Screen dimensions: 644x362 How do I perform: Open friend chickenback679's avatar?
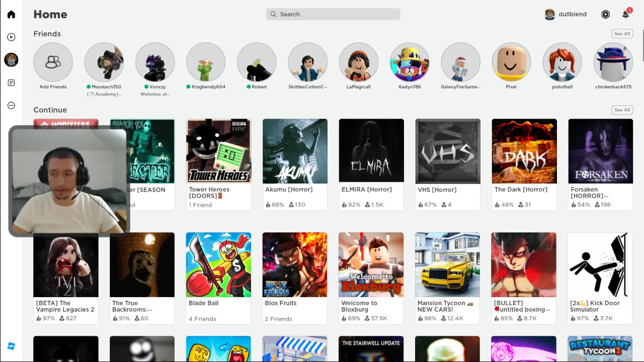pos(613,62)
